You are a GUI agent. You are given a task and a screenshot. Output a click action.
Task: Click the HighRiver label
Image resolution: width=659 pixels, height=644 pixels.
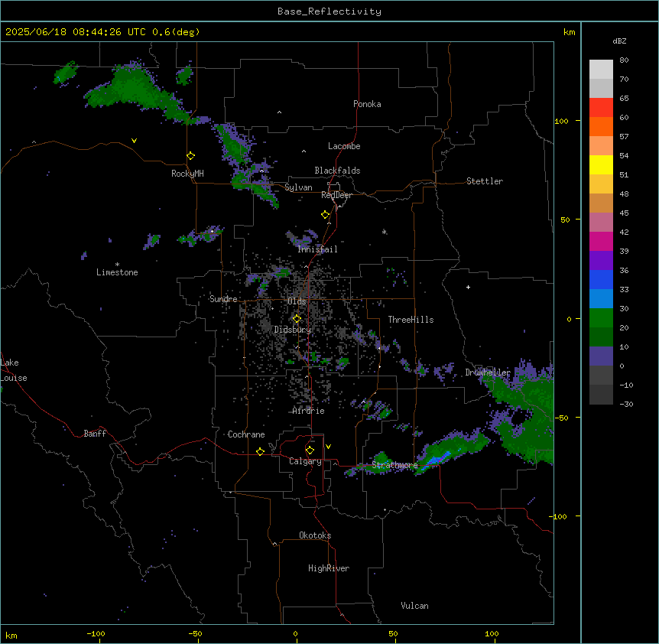click(329, 568)
